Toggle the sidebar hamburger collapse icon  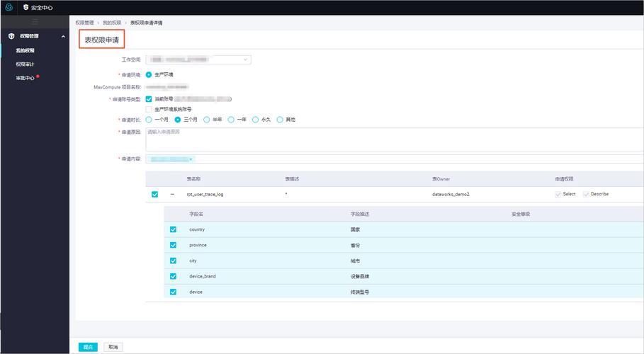35,22
